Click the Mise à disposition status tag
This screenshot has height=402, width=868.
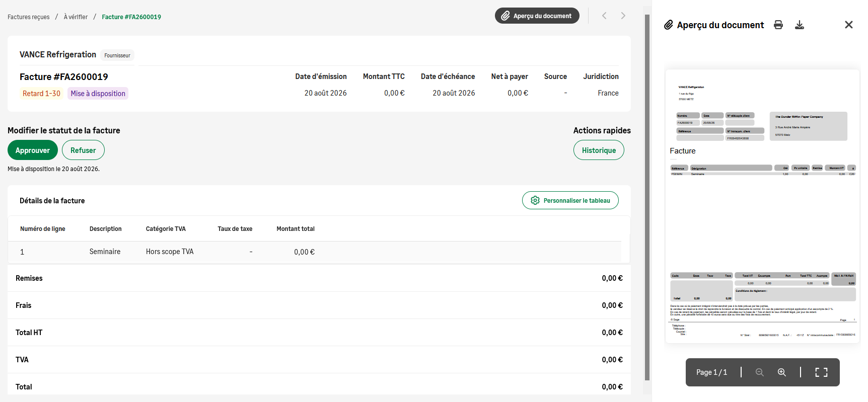98,94
